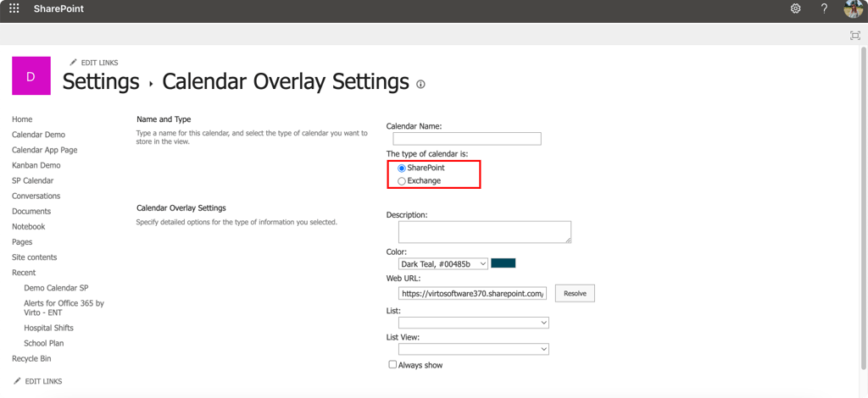
Task: Click the Recent navigation heading
Action: [x=24, y=273]
